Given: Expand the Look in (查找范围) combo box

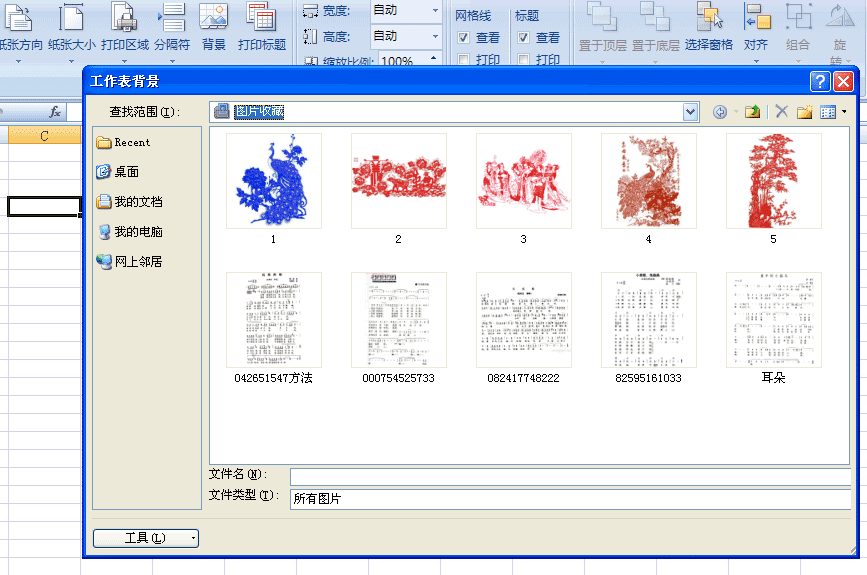Looking at the screenshot, I should point(690,112).
